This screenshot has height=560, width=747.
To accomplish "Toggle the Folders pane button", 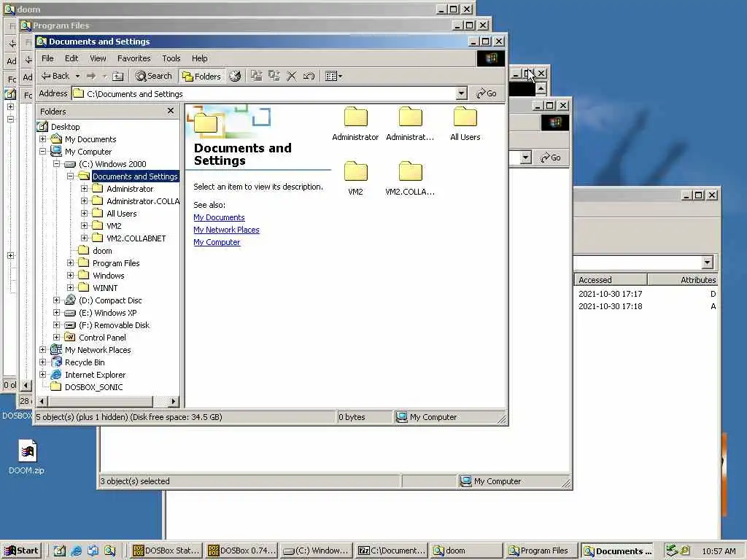I will [202, 76].
